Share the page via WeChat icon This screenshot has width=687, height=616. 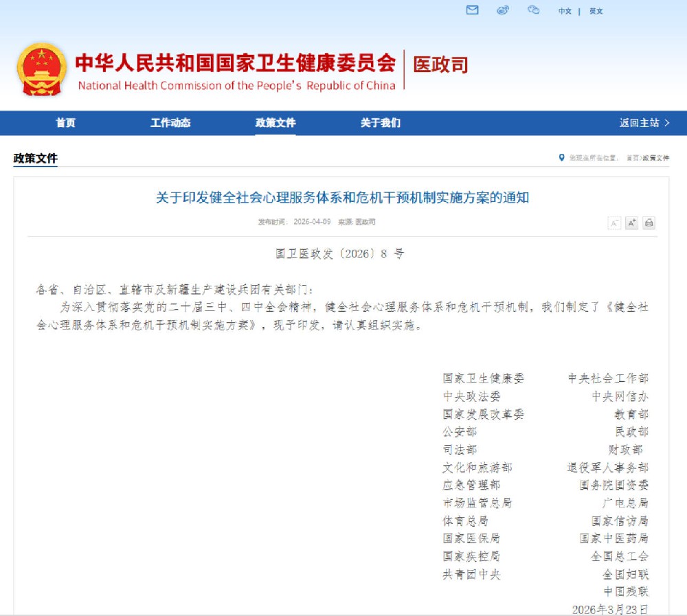532,10
